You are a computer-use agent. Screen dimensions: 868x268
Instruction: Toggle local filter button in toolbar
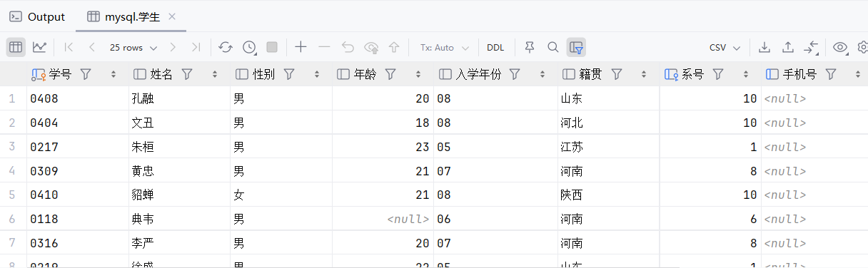(x=576, y=47)
